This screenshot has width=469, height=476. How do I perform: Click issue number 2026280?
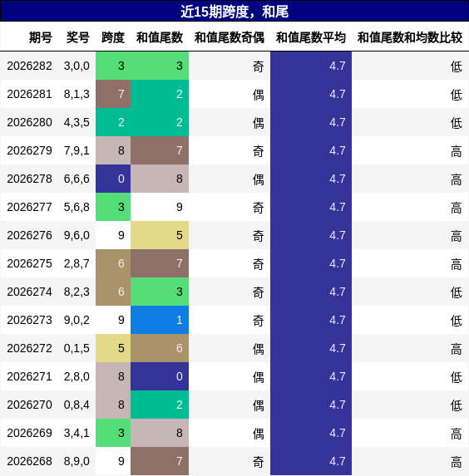29,122
